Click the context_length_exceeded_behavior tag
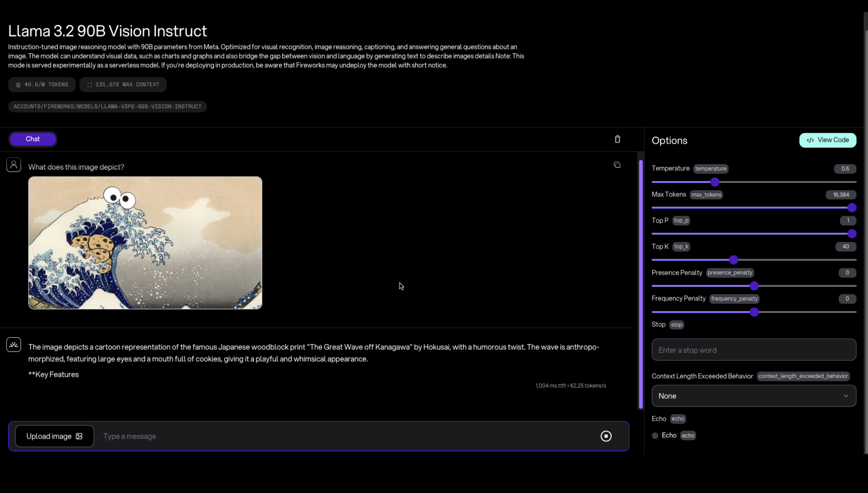Screen dimensions: 868x493 803,376
